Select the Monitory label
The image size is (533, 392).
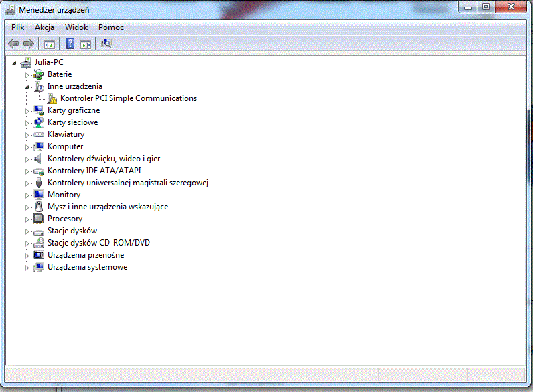(64, 195)
